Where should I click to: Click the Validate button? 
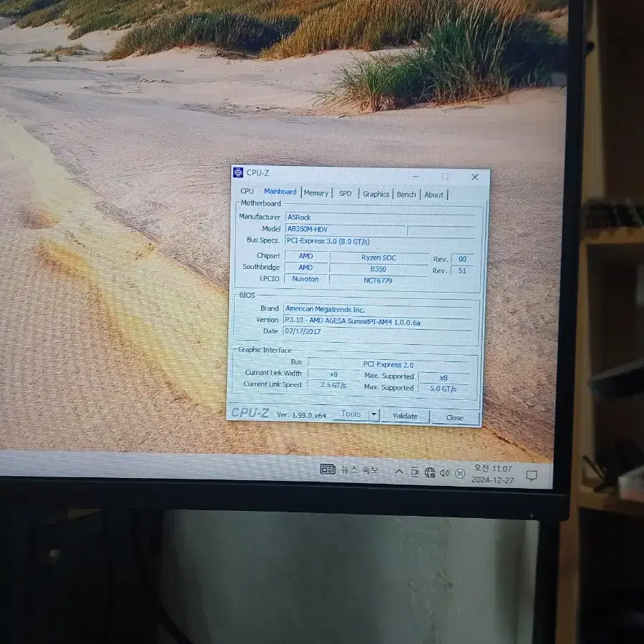[x=405, y=416]
